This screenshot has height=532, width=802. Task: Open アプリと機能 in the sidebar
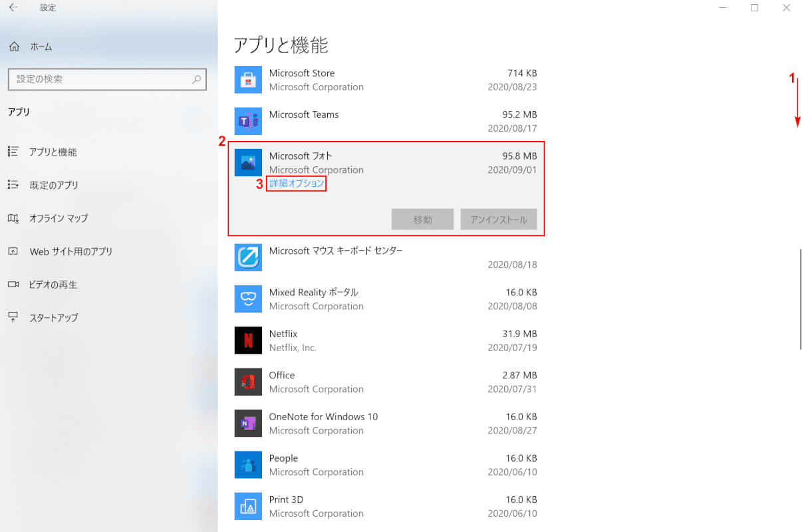coord(53,152)
